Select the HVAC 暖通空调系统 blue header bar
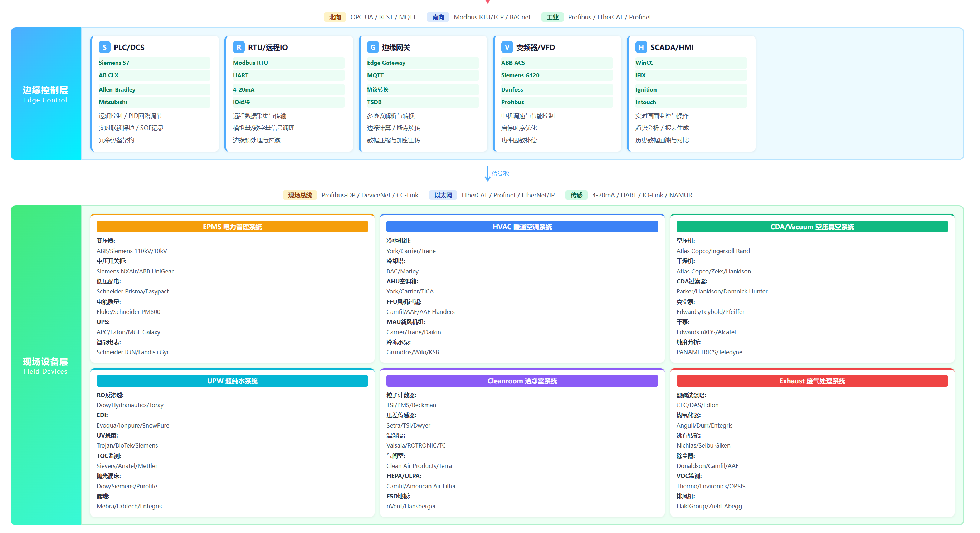Image resolution: width=980 pixels, height=533 pixels. click(x=522, y=227)
